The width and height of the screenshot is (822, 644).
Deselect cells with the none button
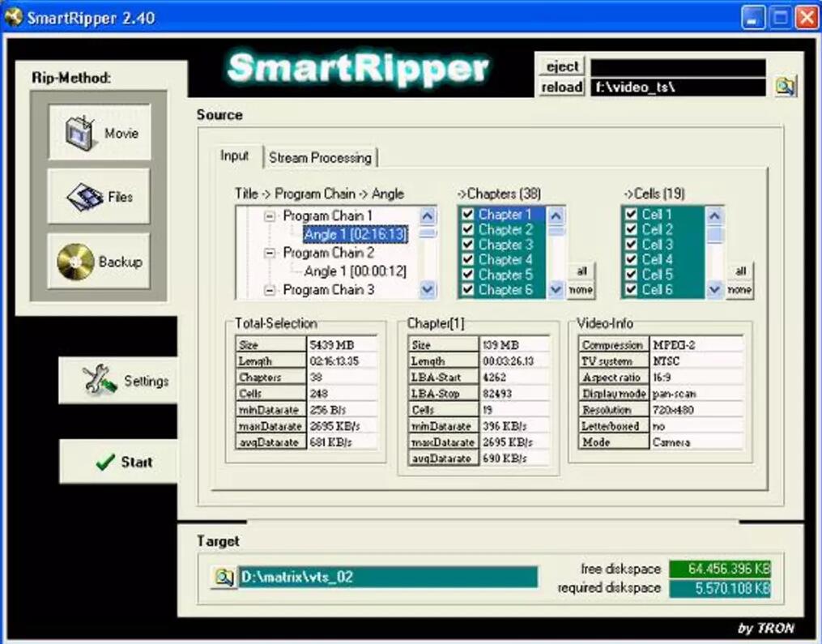[x=740, y=290]
